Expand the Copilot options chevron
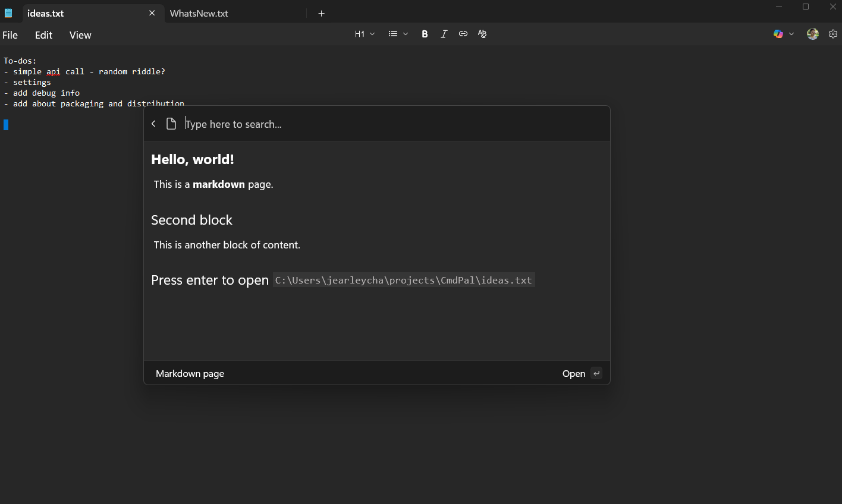Image resolution: width=842 pixels, height=504 pixels. click(x=791, y=34)
